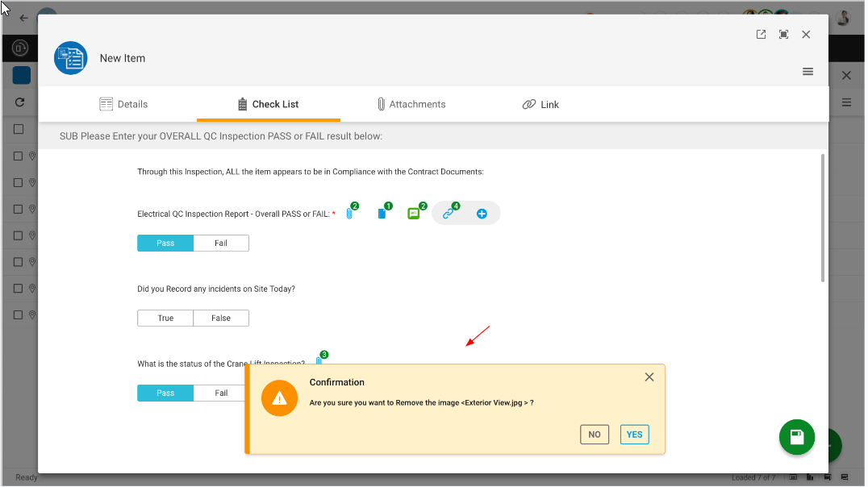The height and width of the screenshot is (487, 868).
Task: Open the chain link icon with badge 4
Action: [449, 213]
